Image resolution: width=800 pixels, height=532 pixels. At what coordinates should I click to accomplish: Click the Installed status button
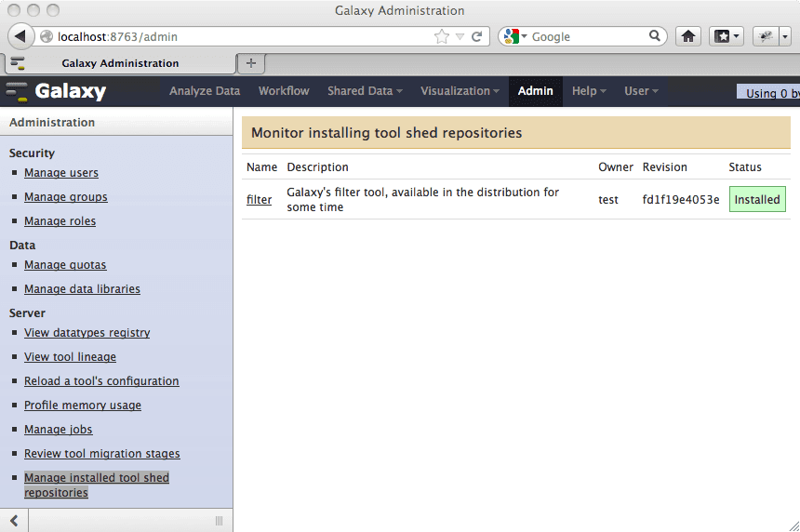[x=756, y=200]
